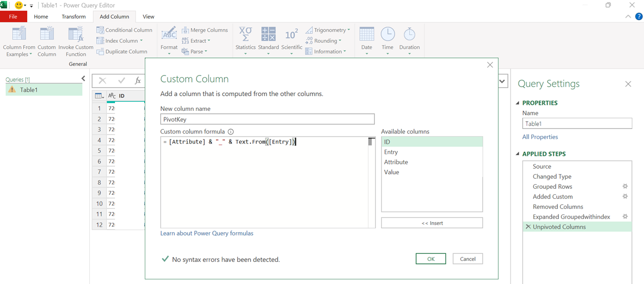The width and height of the screenshot is (644, 284).
Task: Collapse the PROPERTIES section
Action: (517, 103)
